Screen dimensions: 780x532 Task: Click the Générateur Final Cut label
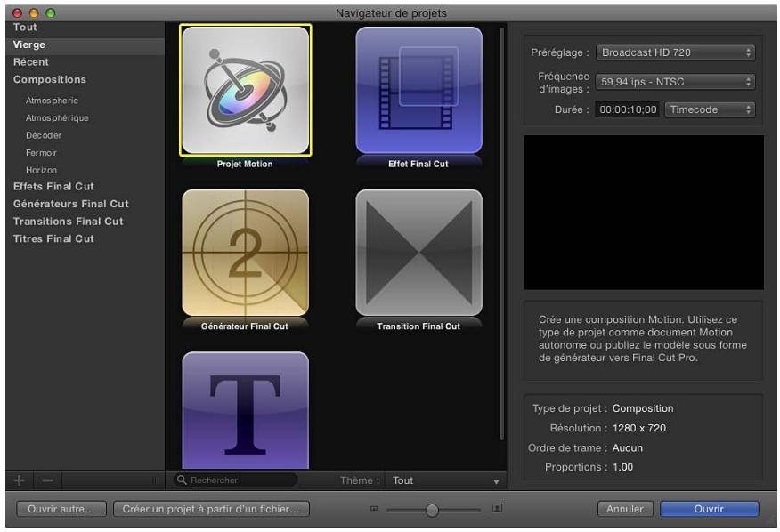(245, 326)
